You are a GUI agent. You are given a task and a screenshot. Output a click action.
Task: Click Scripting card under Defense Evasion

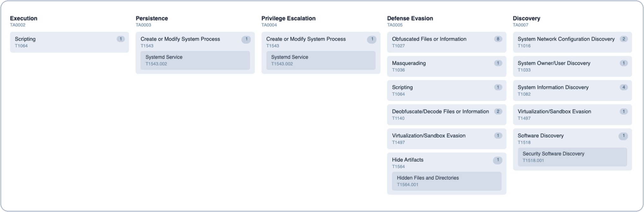click(x=442, y=90)
